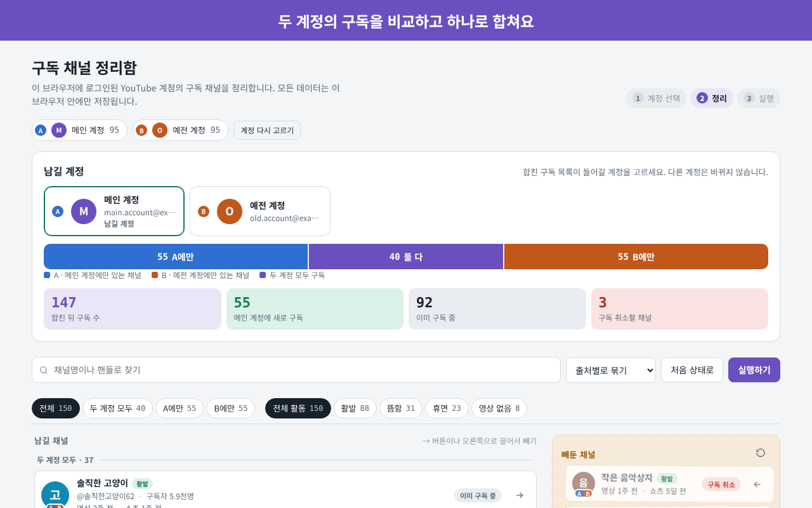
Task: Click the 실행하기 button
Action: [754, 370]
